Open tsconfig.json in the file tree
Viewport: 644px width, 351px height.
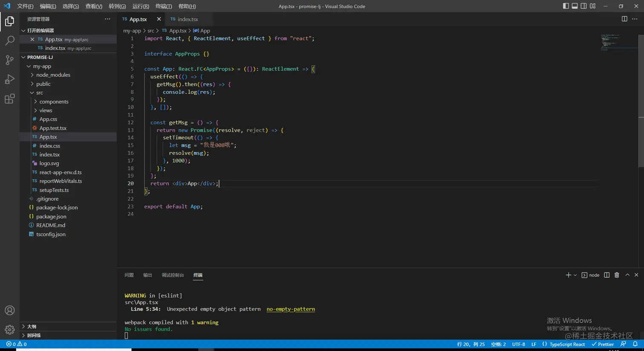(x=68, y=234)
